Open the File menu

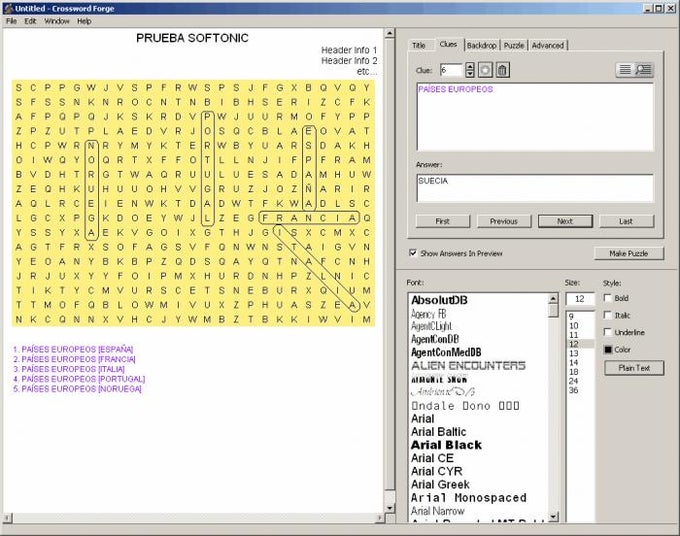11,21
